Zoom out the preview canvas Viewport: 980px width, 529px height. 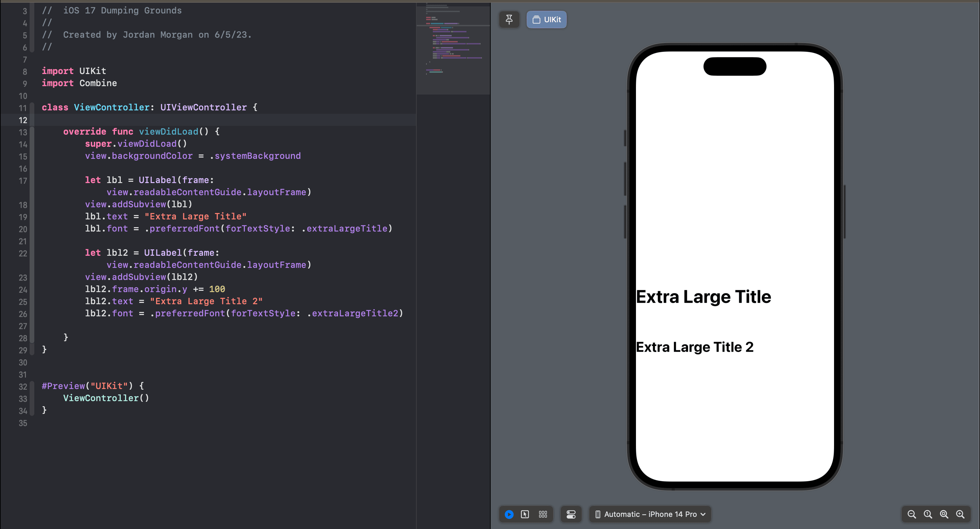pos(911,515)
